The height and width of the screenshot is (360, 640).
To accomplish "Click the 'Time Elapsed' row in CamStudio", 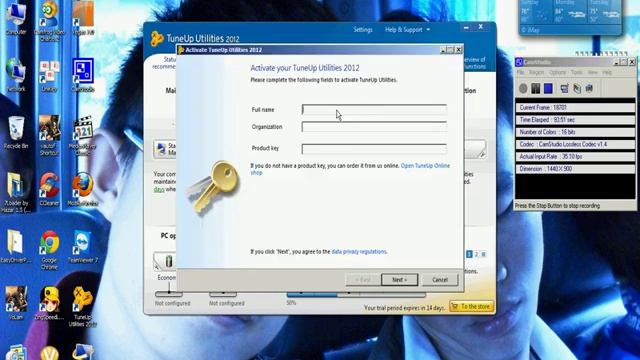I will coord(575,120).
